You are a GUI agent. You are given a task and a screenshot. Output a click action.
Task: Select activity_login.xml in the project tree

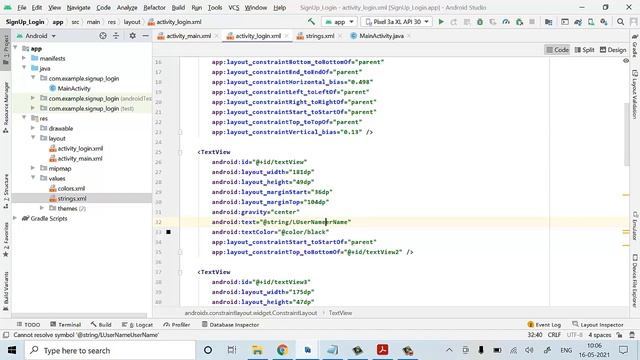click(76, 148)
